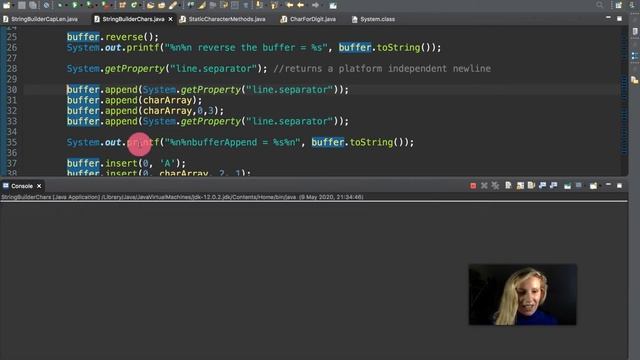Minimize the Console view

click(x=608, y=185)
